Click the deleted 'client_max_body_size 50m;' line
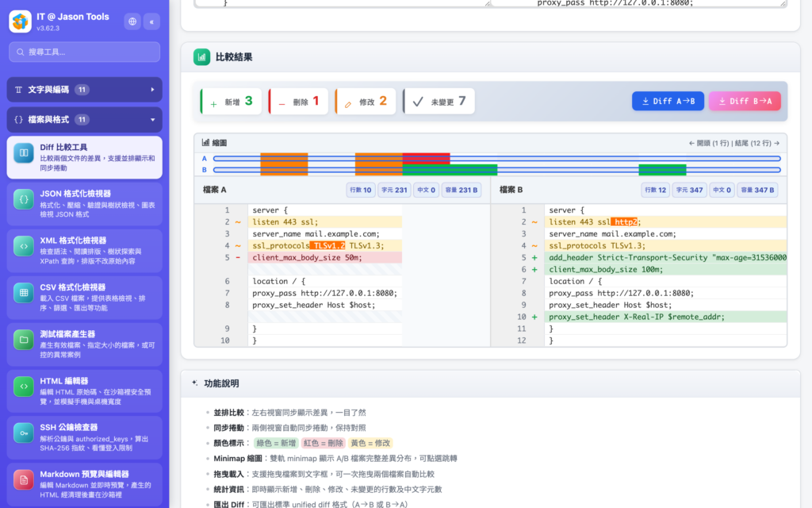 point(324,258)
